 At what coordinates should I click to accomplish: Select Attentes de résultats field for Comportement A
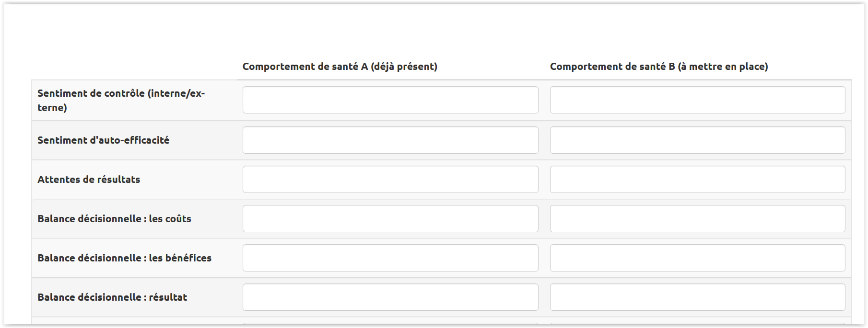(x=390, y=180)
